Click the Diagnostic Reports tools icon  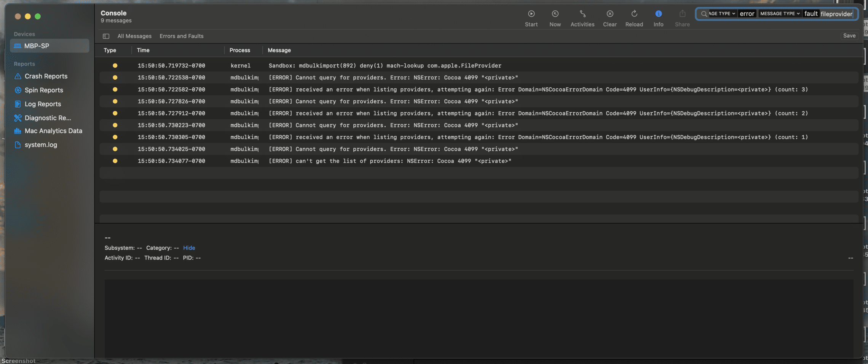pos(18,118)
